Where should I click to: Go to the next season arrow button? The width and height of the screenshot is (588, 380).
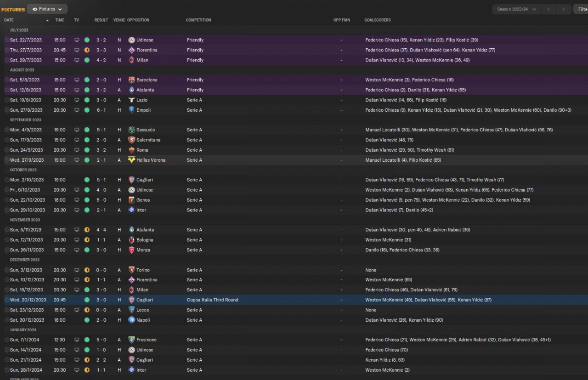coord(564,9)
